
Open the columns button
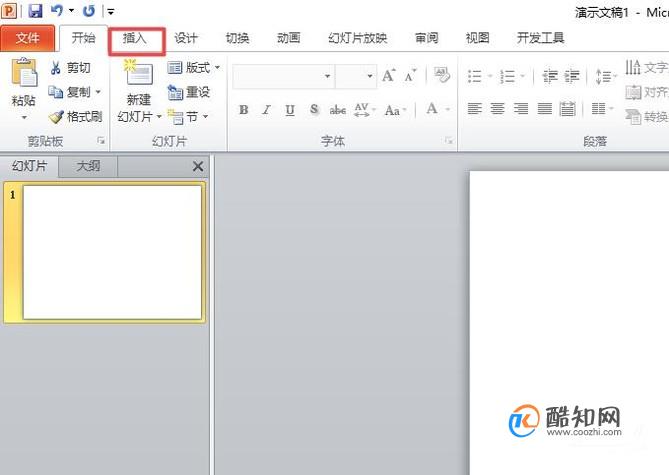coord(602,109)
